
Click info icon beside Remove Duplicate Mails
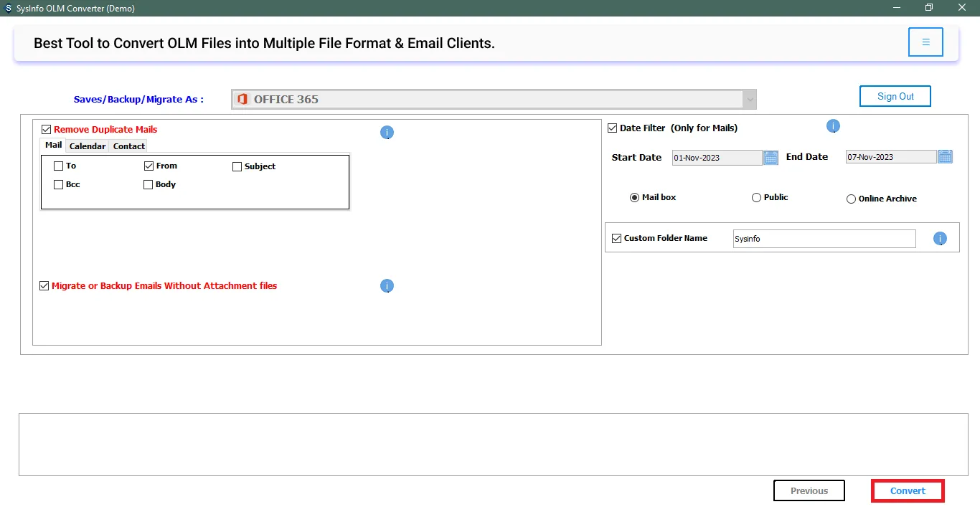tap(387, 133)
